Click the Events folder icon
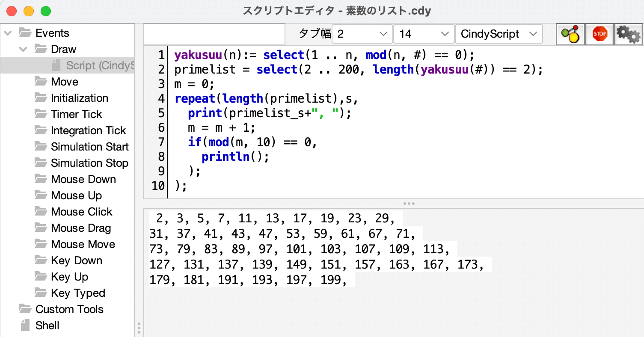 [x=26, y=33]
